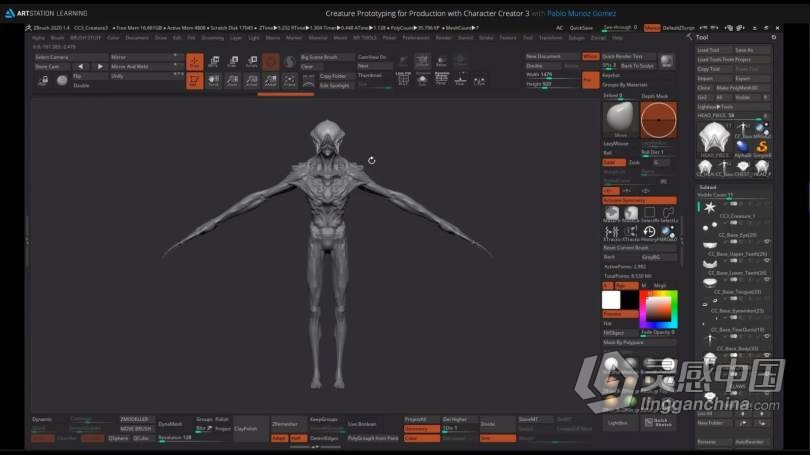The height and width of the screenshot is (455, 810).
Task: Toggle the >Z< symmetry axis
Action: click(x=646, y=191)
